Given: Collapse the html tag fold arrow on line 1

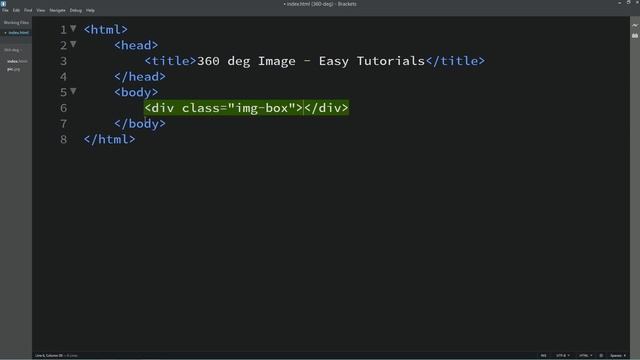Looking at the screenshot, I should coord(73,28).
